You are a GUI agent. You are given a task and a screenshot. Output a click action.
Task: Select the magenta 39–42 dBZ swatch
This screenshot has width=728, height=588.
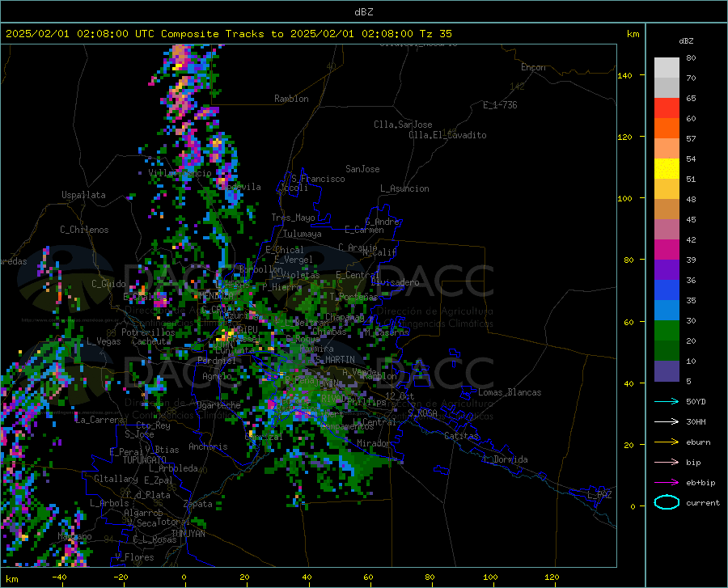[667, 250]
